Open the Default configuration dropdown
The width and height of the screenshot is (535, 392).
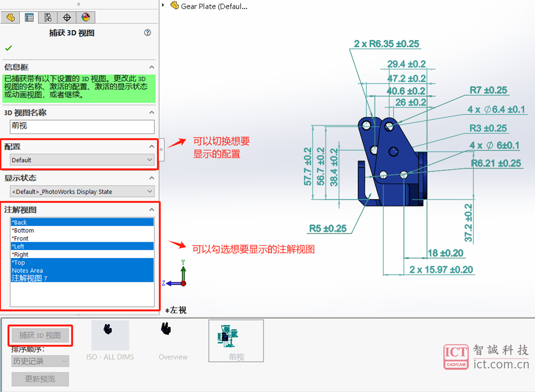point(82,160)
